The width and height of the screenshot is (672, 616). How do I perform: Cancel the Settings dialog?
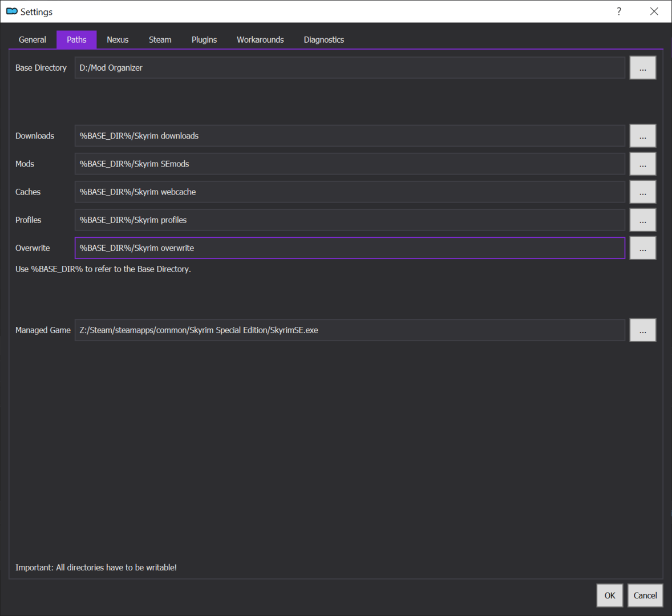click(x=645, y=595)
